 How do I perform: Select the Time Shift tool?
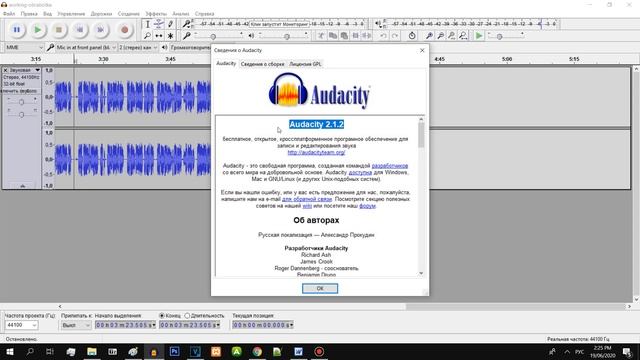click(159, 36)
